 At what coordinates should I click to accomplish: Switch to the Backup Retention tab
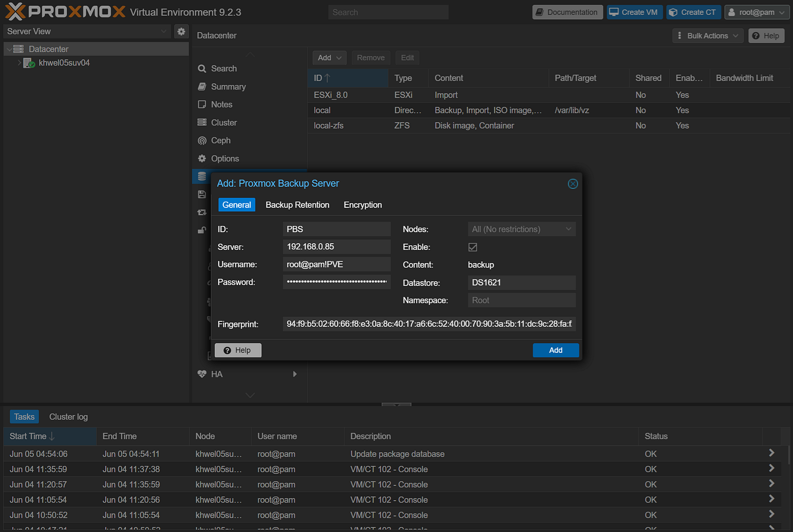297,205
